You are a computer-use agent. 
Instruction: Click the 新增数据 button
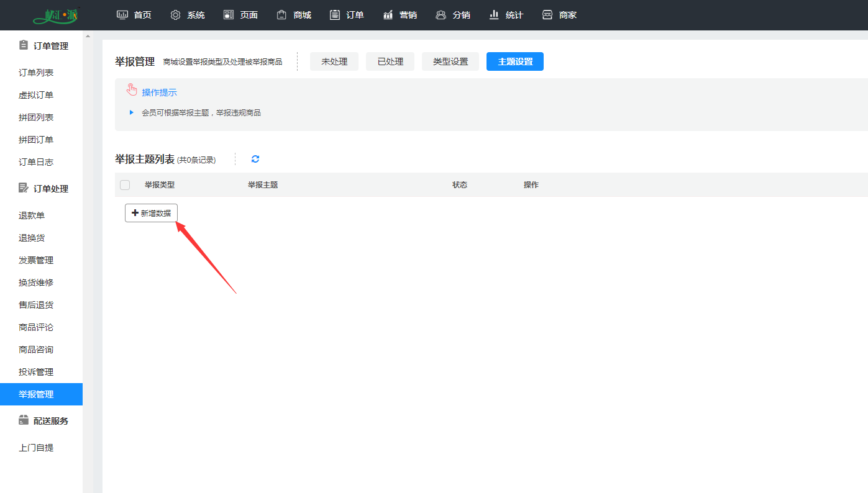(x=151, y=213)
